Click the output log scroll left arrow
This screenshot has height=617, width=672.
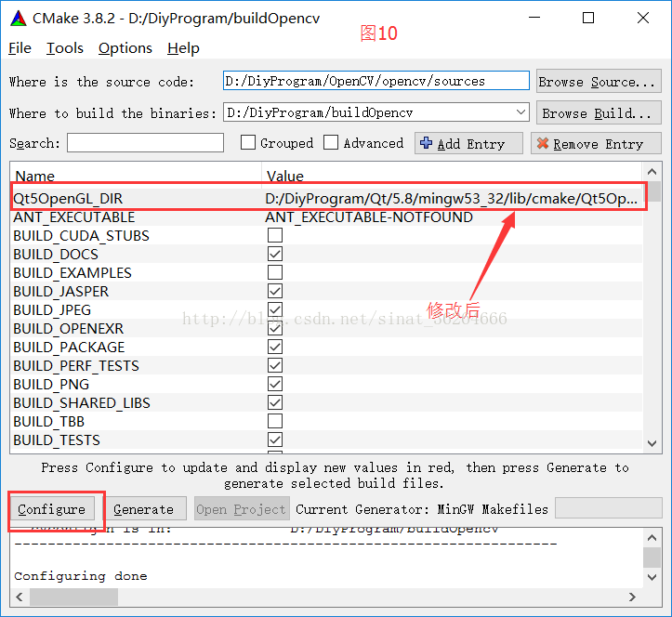[20, 597]
